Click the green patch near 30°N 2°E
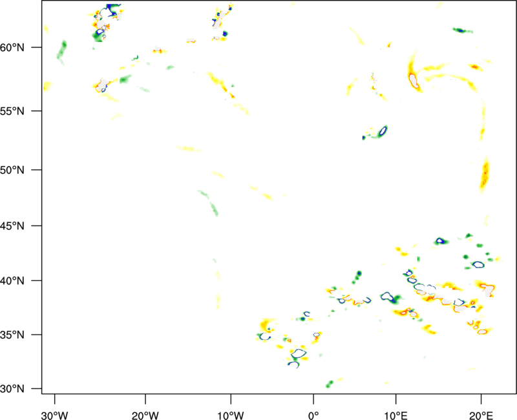The image size is (517, 420). [330, 383]
